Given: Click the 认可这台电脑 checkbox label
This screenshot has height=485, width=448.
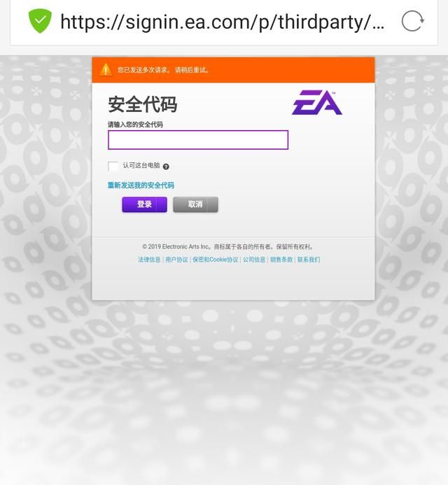Looking at the screenshot, I should 141,165.
